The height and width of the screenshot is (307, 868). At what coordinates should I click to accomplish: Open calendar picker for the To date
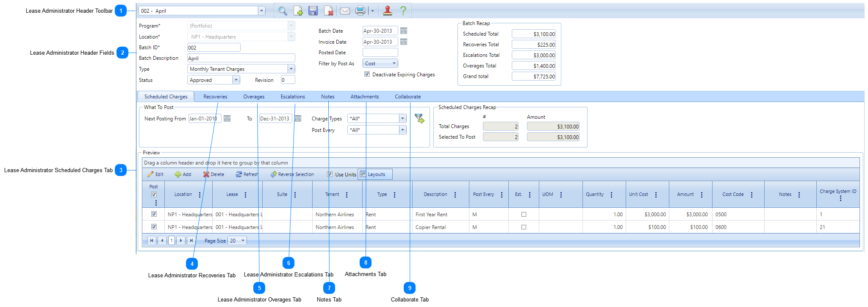(298, 119)
